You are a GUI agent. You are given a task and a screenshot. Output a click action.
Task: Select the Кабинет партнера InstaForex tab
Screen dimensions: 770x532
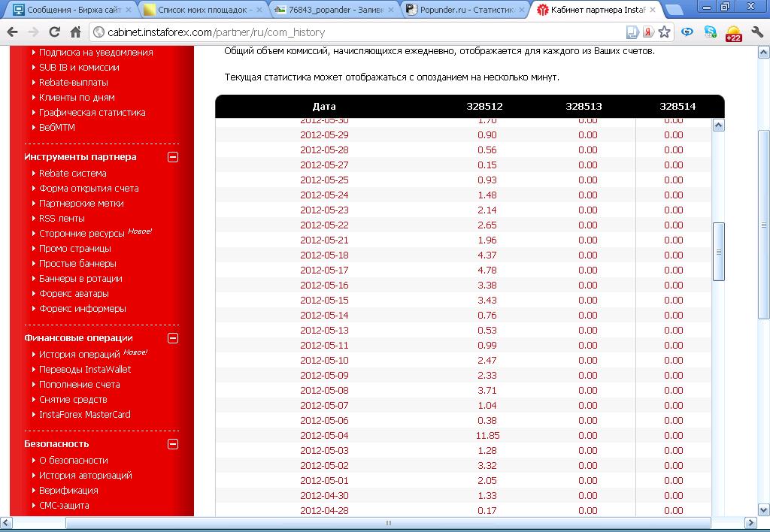click(x=596, y=9)
